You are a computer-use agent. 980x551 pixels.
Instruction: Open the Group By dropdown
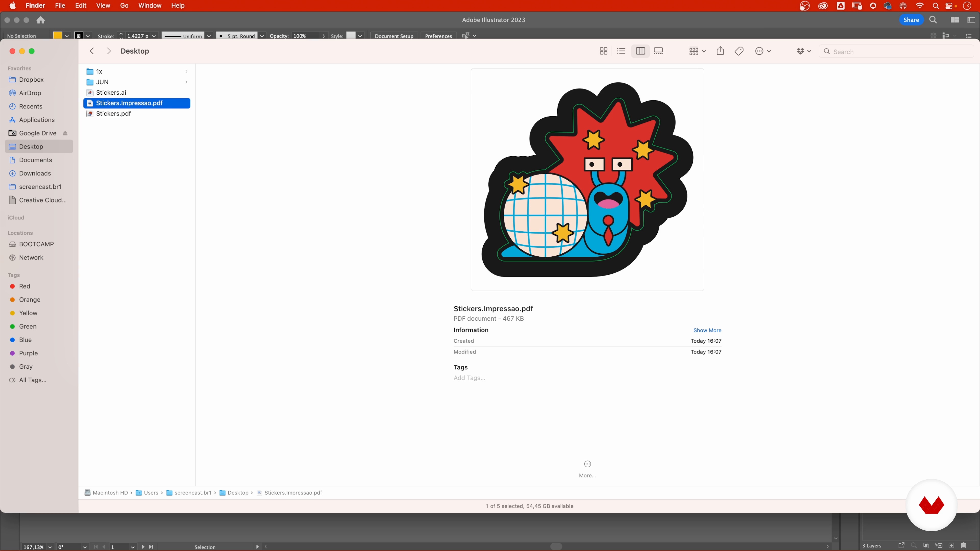(x=697, y=51)
